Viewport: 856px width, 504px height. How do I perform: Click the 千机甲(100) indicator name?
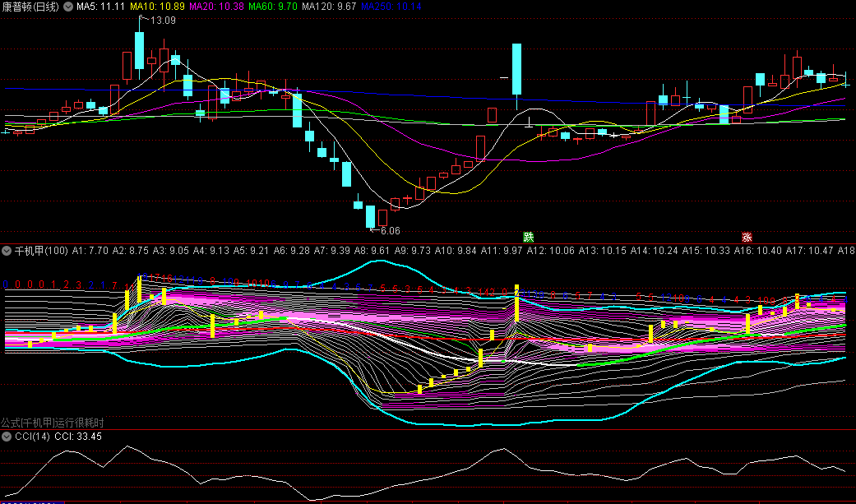41,249
